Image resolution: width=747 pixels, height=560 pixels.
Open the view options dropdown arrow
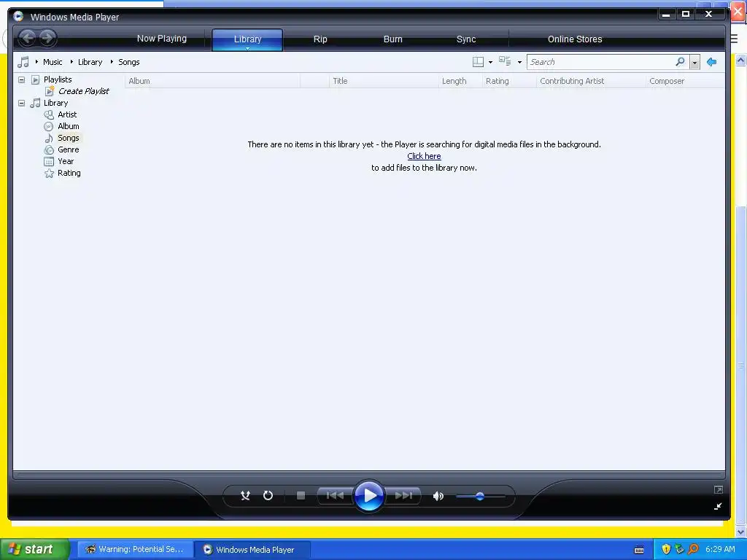[x=519, y=63]
